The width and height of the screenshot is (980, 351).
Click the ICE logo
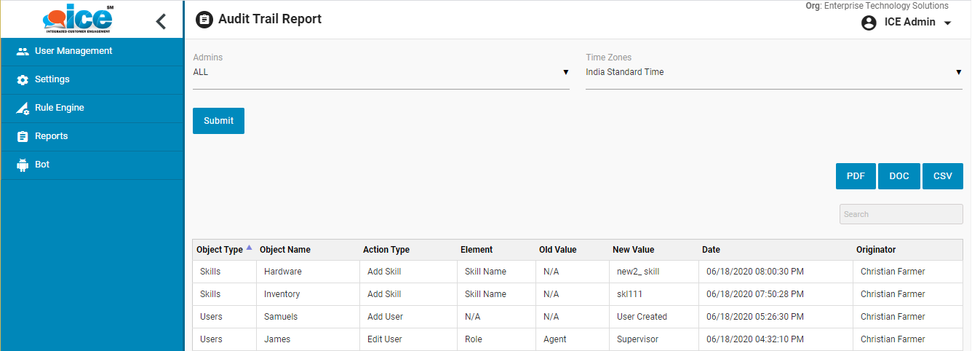click(x=79, y=19)
